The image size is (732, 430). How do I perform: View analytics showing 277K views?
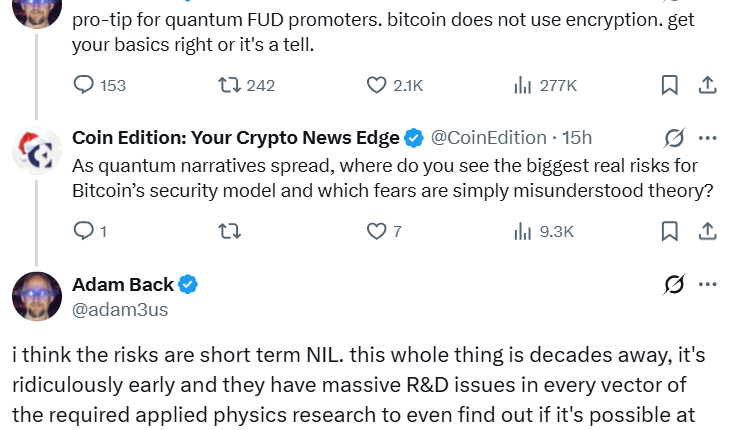point(522,86)
